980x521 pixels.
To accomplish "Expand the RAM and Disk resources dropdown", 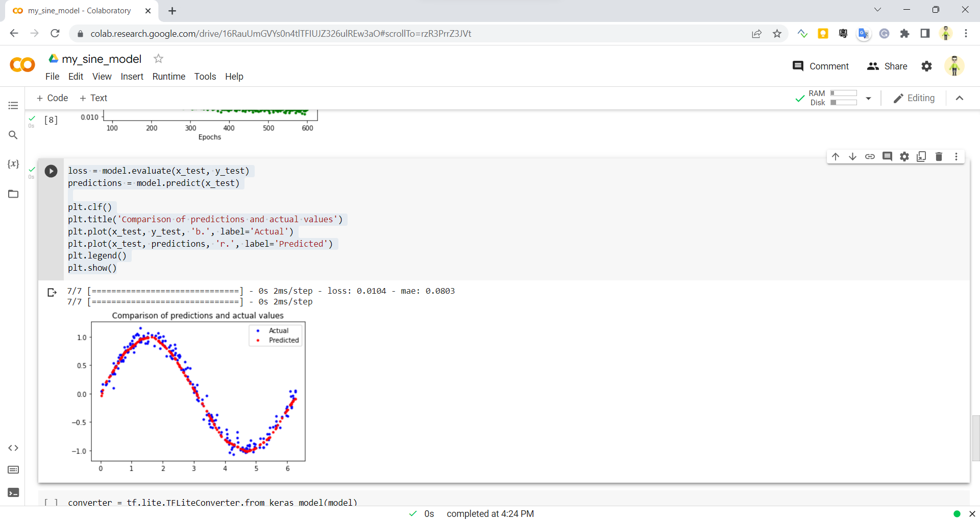I will pyautogui.click(x=868, y=98).
